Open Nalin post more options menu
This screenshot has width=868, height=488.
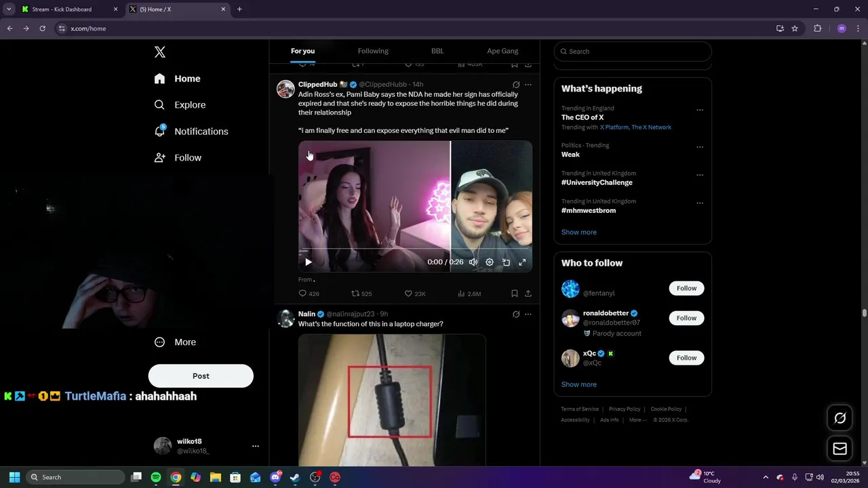pos(528,314)
